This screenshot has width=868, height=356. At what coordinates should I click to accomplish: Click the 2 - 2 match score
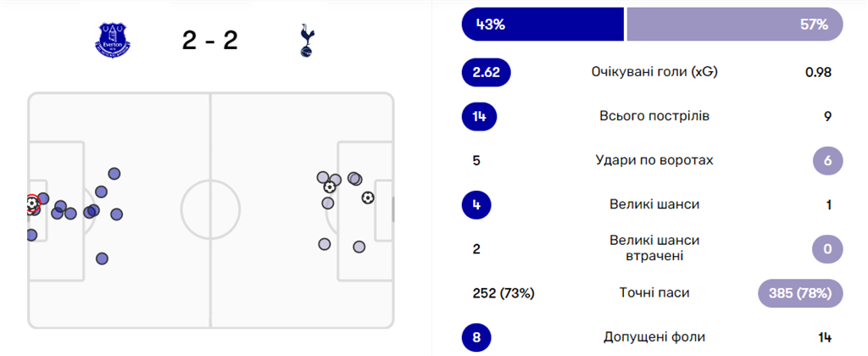[209, 39]
